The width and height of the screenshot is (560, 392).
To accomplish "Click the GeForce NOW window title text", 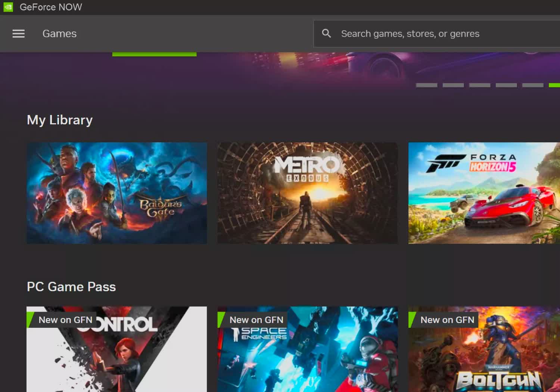I will [x=51, y=7].
